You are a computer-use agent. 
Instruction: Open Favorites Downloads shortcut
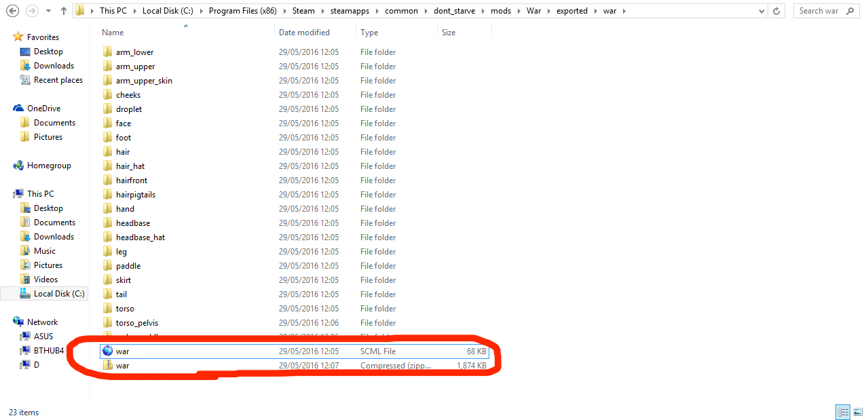(54, 66)
